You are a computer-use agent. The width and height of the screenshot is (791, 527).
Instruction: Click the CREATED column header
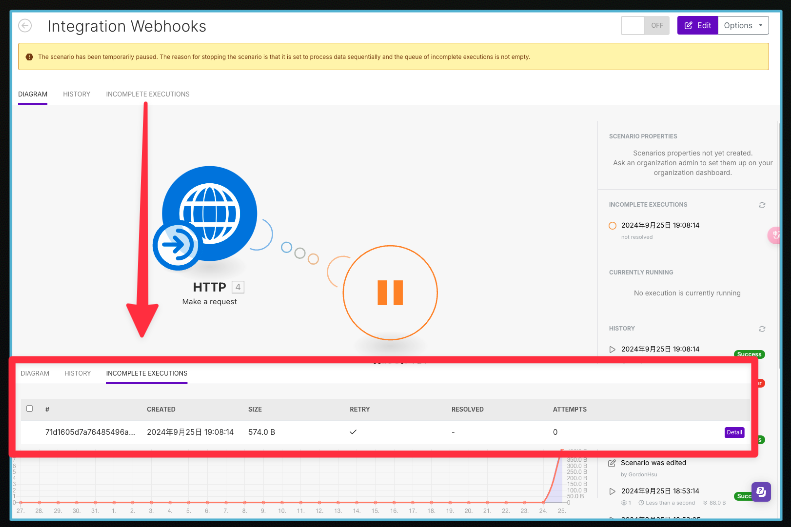click(x=161, y=409)
